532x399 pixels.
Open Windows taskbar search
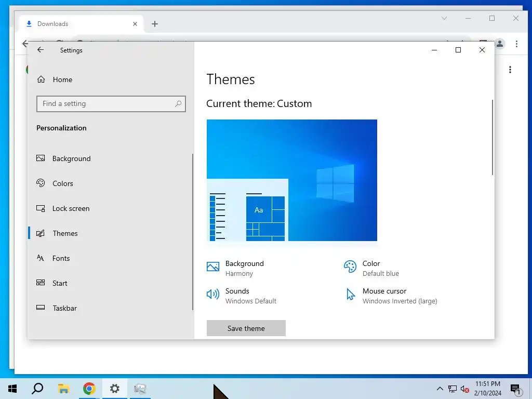click(37, 389)
